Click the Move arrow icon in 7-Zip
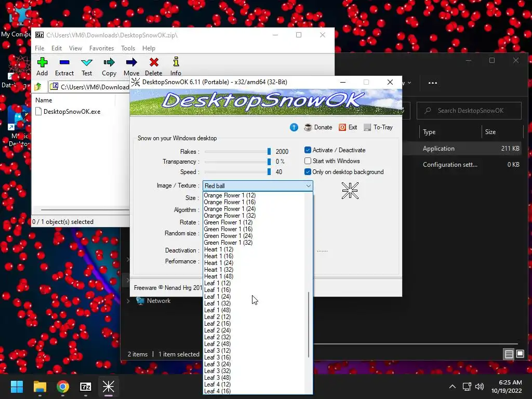The height and width of the screenshot is (399, 532). (x=131, y=66)
